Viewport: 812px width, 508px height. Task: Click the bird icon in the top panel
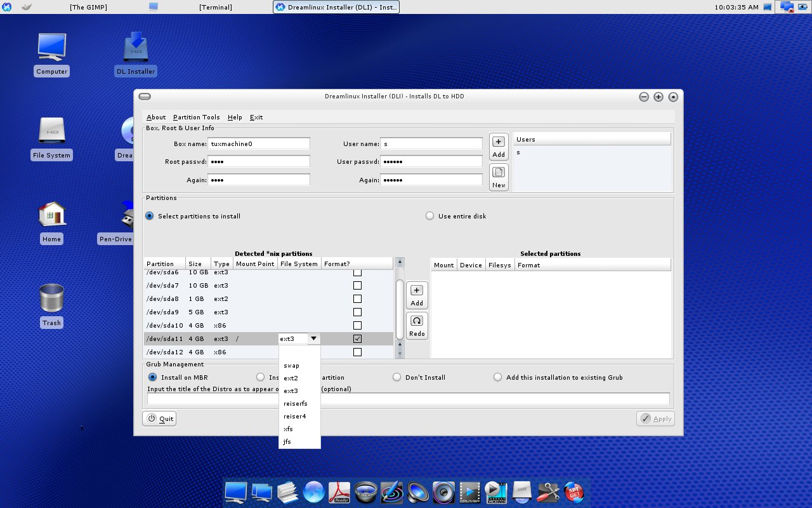pos(27,7)
